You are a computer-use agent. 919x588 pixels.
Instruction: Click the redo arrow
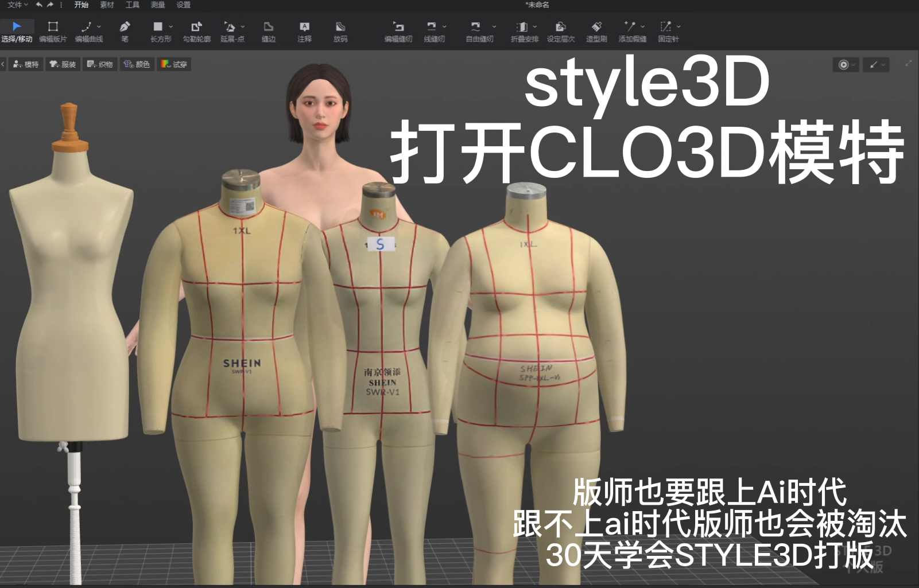[x=50, y=5]
